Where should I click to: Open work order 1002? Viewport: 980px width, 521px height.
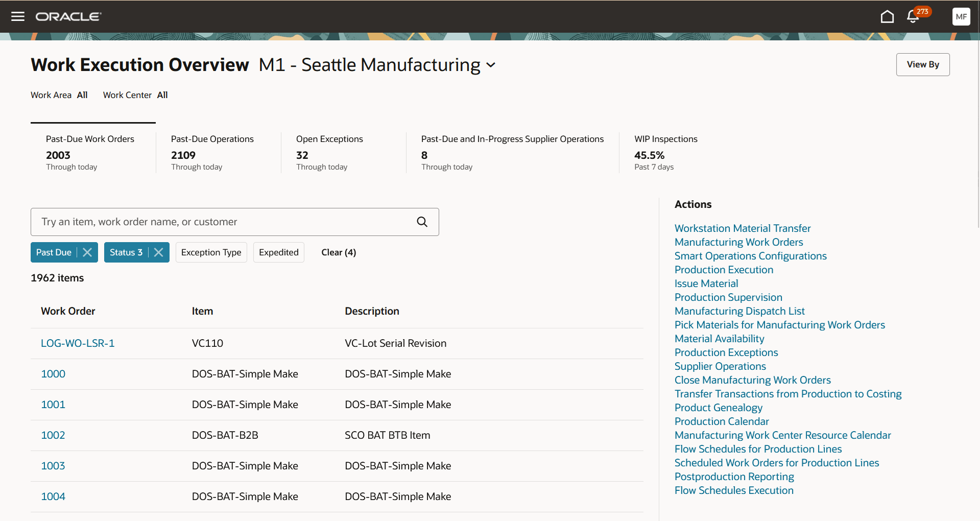53,435
